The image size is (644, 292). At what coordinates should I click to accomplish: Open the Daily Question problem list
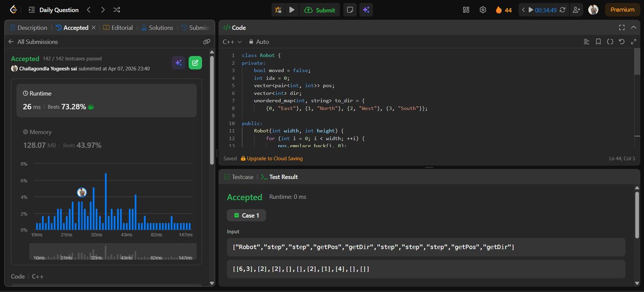coord(54,10)
